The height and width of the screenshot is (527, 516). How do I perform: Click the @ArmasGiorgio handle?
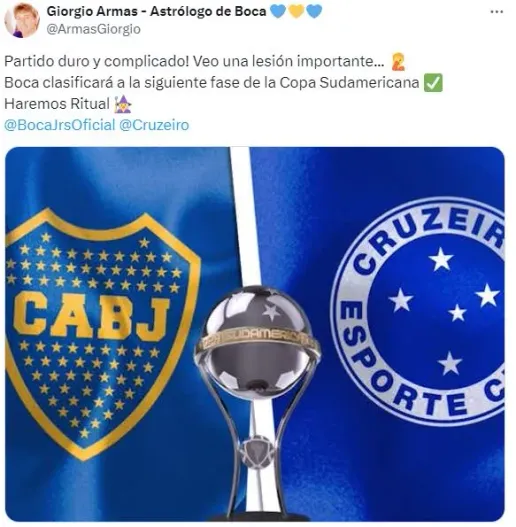click(x=93, y=29)
